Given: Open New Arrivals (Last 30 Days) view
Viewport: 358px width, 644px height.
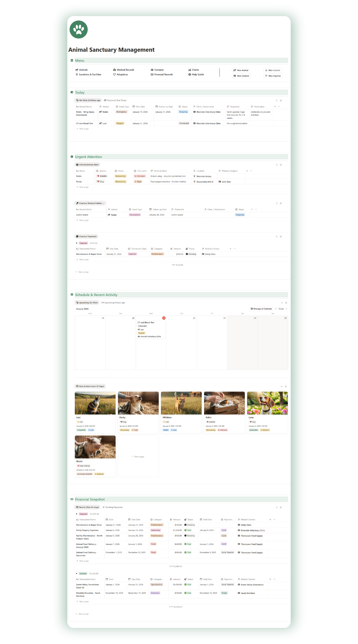Looking at the screenshot, I should (90, 386).
